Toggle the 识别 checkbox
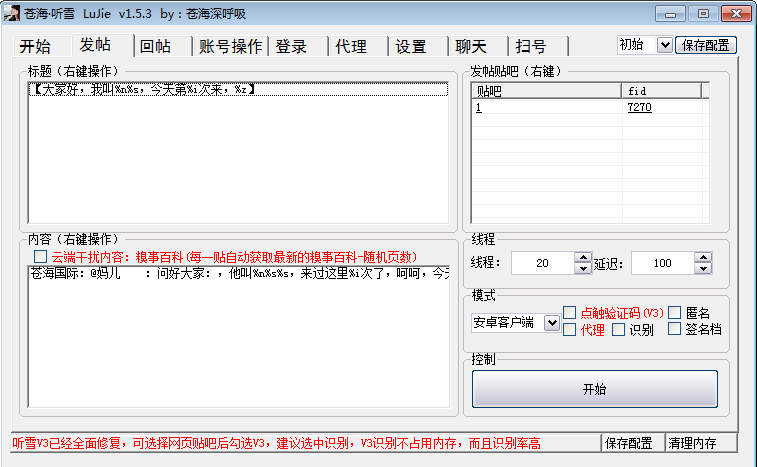This screenshot has height=467, width=757. click(x=618, y=329)
